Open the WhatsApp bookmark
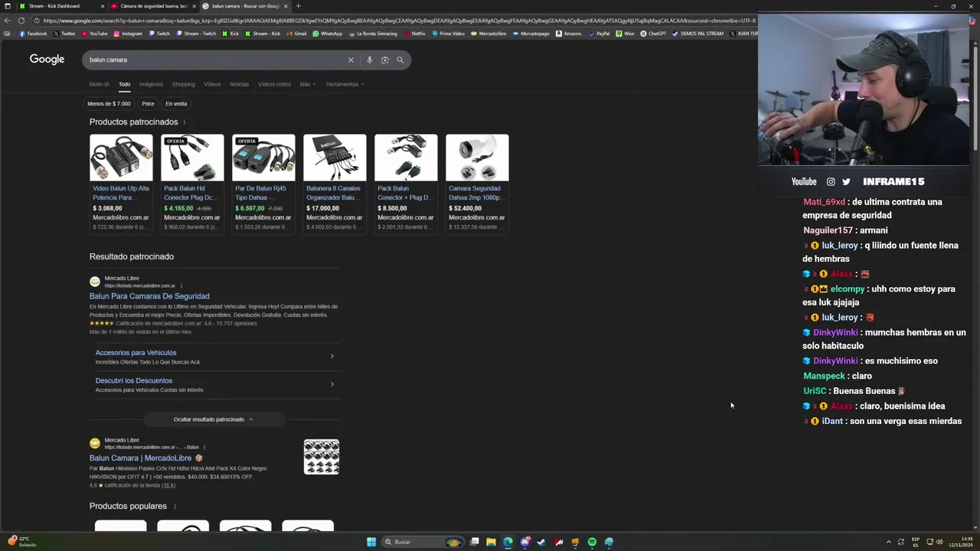980x551 pixels. click(x=328, y=34)
